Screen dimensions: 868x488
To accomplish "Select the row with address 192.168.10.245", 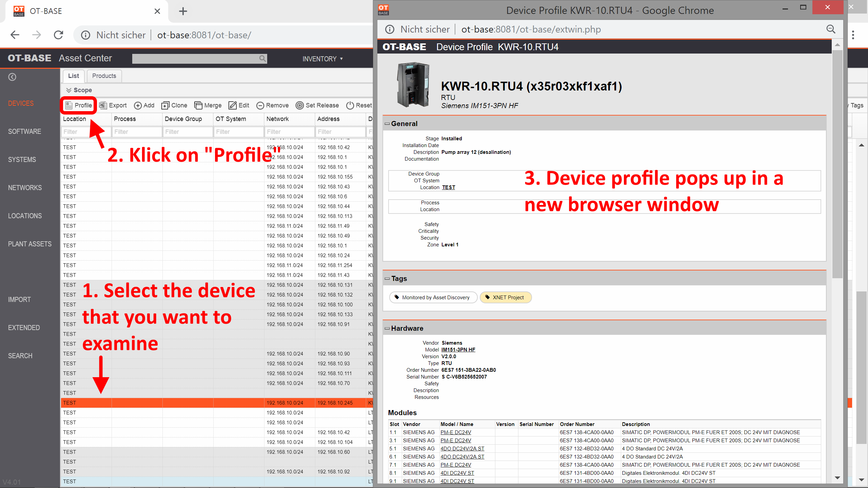I will point(217,403).
